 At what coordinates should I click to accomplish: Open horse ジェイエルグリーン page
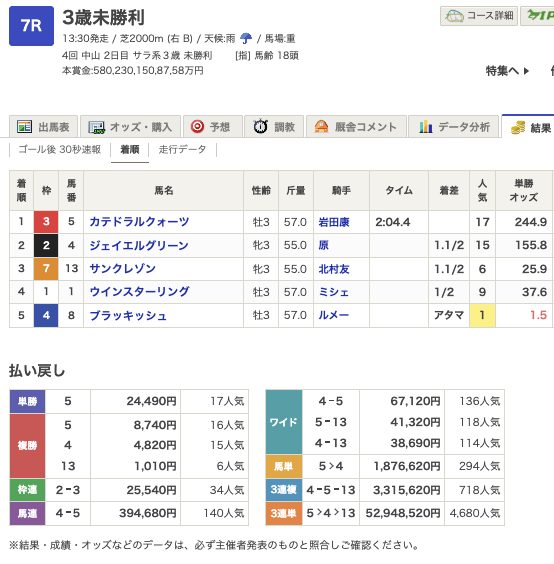pos(139,245)
